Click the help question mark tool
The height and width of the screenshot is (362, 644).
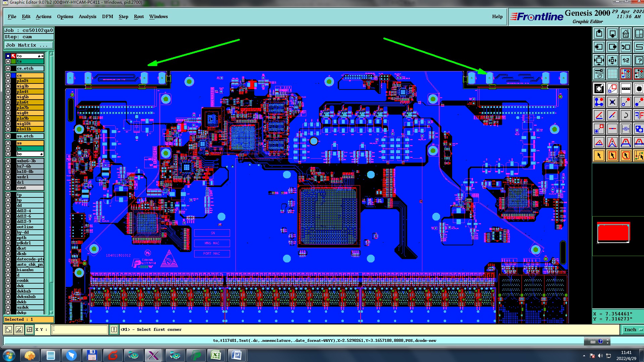(x=639, y=60)
